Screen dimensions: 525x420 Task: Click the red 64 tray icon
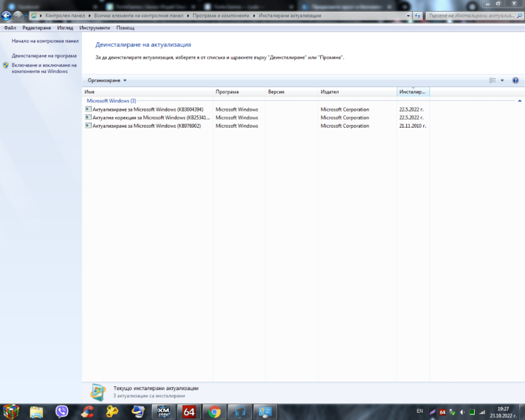[x=442, y=412]
